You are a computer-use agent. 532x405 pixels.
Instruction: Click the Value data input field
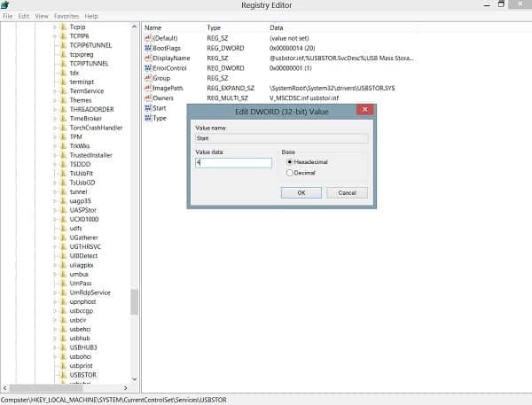(x=233, y=163)
